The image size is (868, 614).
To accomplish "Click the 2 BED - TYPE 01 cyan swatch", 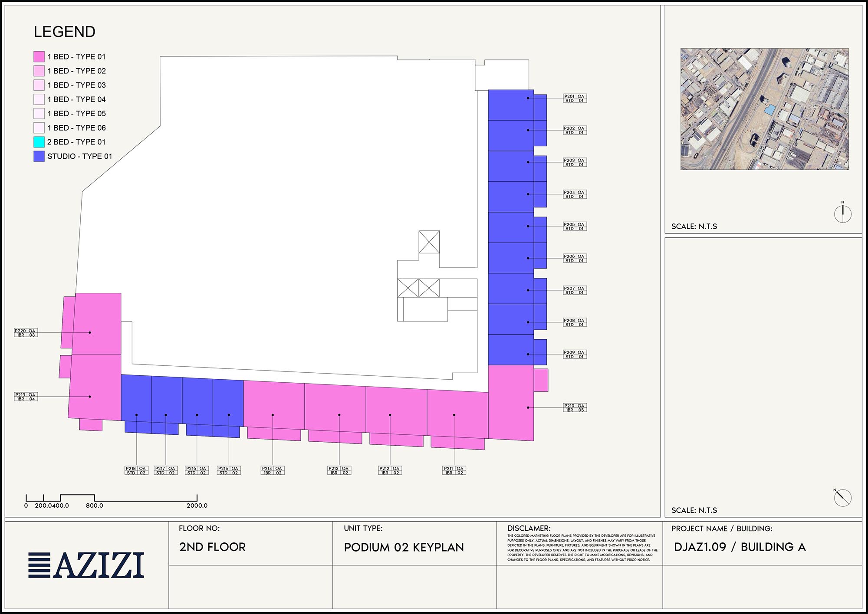I will coord(39,142).
